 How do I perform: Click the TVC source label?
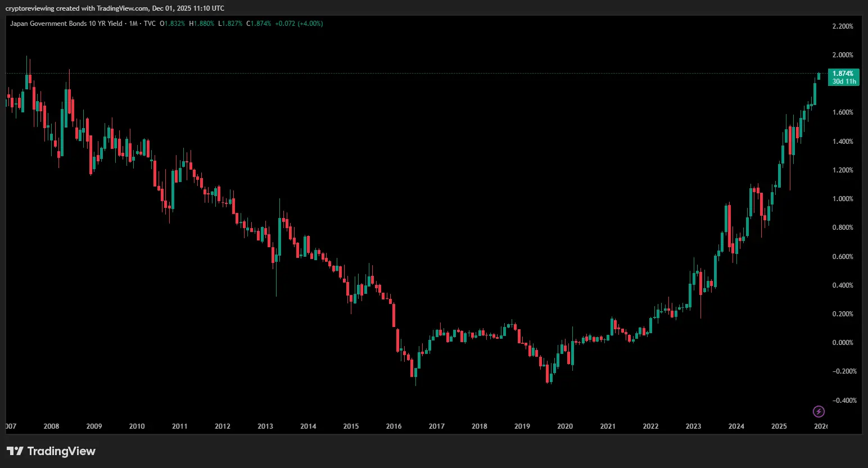pos(150,24)
